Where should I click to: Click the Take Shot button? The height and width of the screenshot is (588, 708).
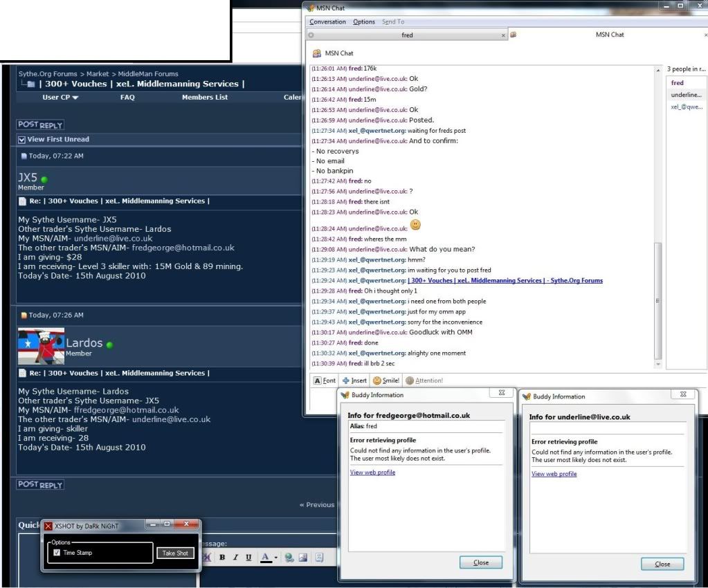click(x=175, y=553)
